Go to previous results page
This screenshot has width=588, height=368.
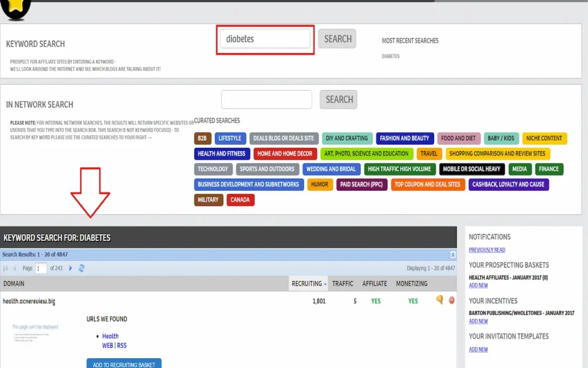click(x=14, y=268)
